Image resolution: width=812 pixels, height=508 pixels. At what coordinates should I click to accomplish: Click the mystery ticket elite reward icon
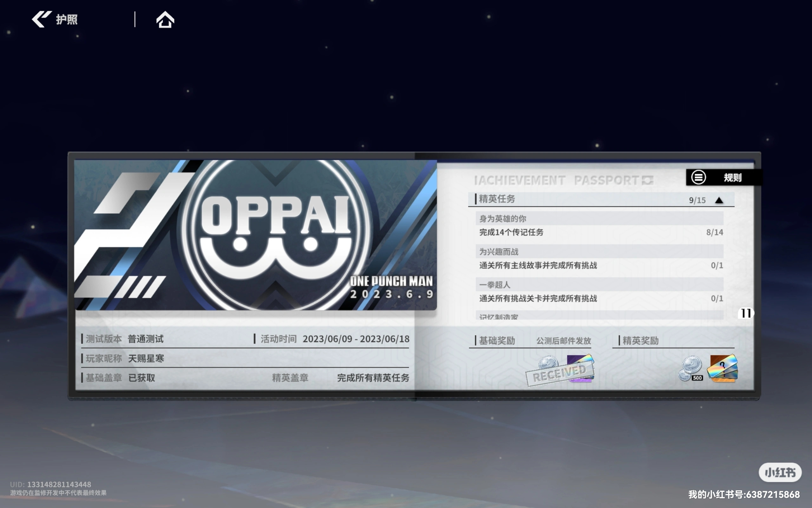click(x=723, y=369)
